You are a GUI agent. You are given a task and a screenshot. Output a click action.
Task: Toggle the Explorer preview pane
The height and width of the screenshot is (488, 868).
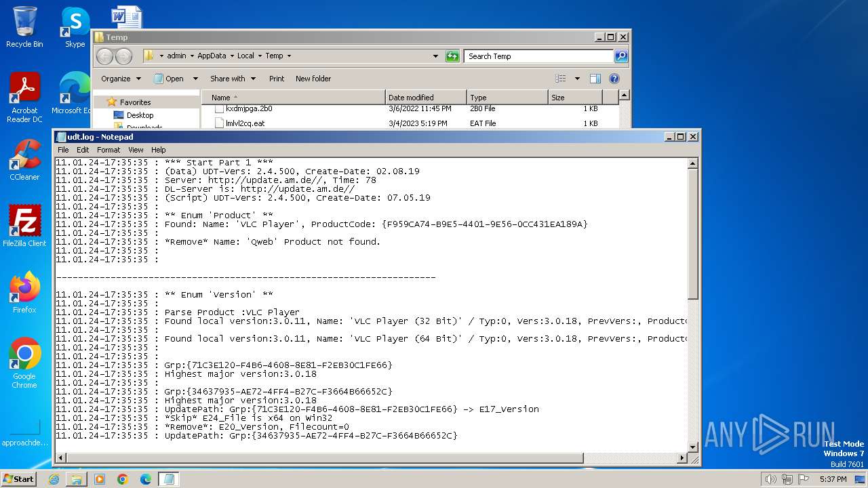[x=595, y=79]
